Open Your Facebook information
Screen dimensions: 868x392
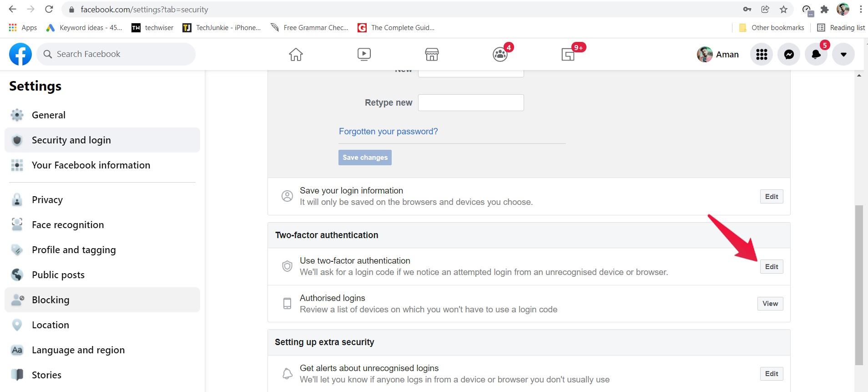coord(102,165)
